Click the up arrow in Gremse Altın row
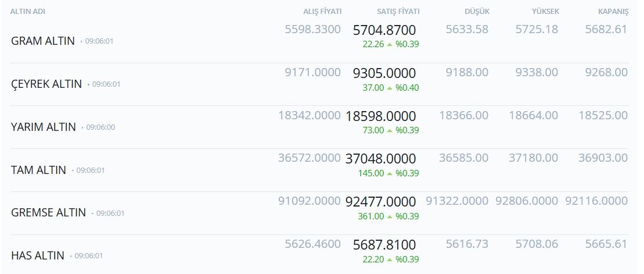This screenshot has width=644, height=274. pos(390,216)
